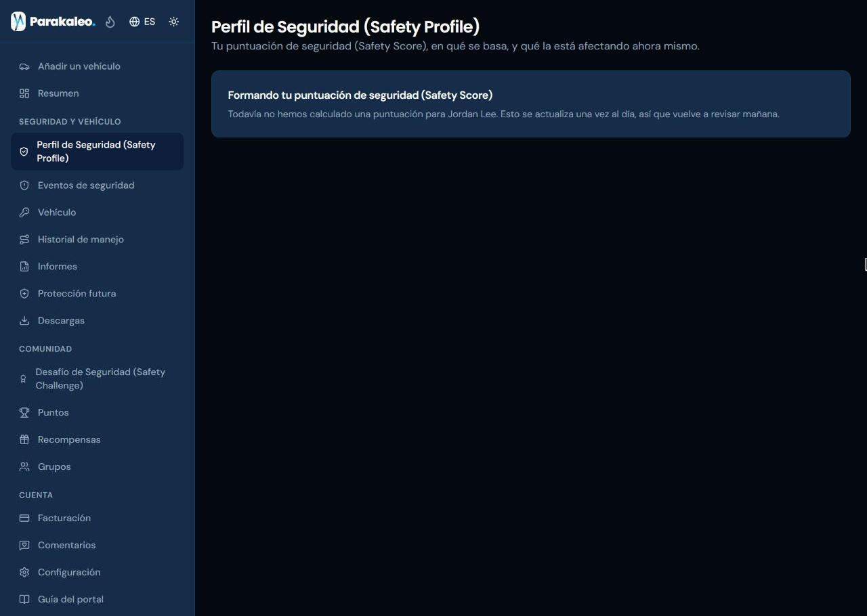The height and width of the screenshot is (616, 867).
Task: Click the people icon beside Grupos
Action: pos(24,467)
